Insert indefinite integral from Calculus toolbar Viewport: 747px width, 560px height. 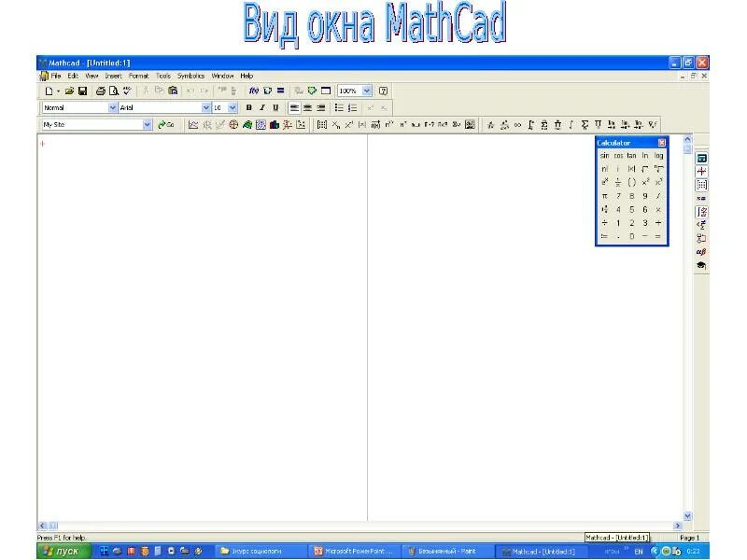click(571, 125)
